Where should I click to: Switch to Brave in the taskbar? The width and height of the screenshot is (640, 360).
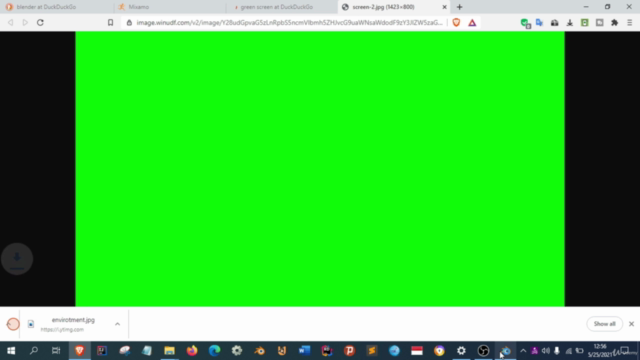tap(79, 351)
